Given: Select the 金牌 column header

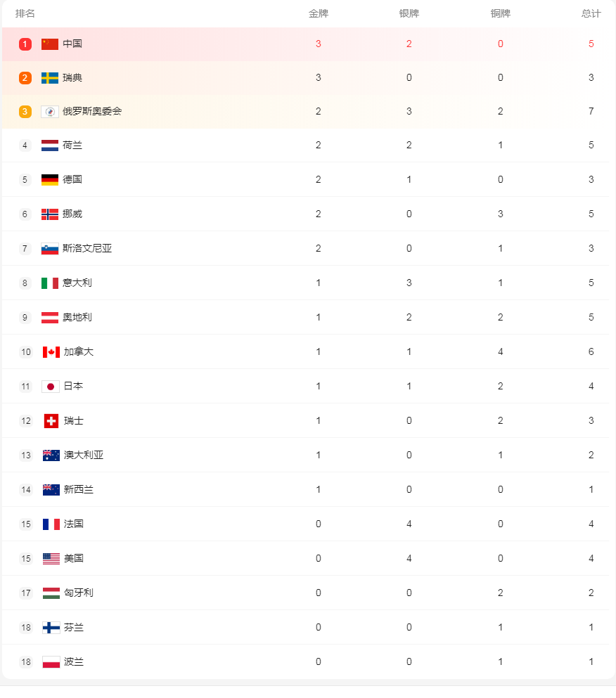Looking at the screenshot, I should (x=319, y=14).
